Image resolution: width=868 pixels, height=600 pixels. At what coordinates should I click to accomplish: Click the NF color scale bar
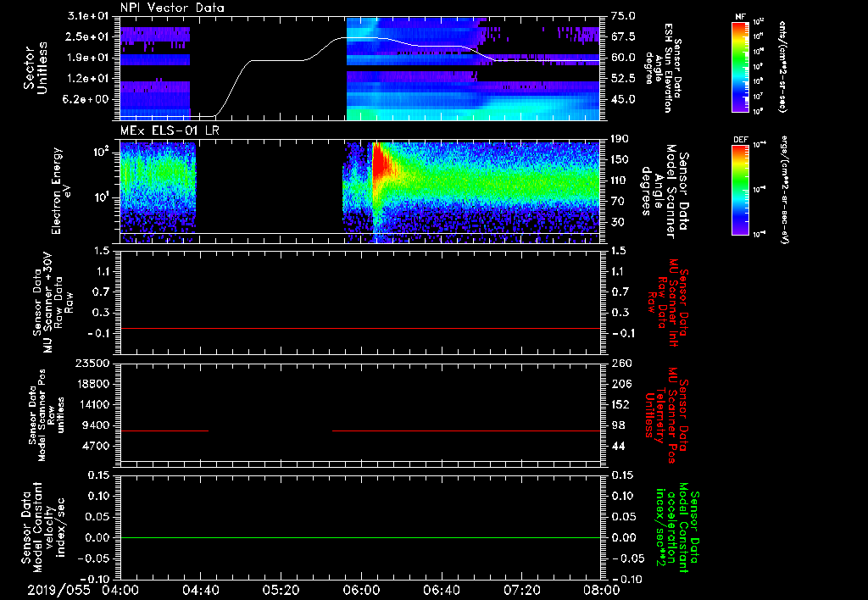tap(740, 67)
